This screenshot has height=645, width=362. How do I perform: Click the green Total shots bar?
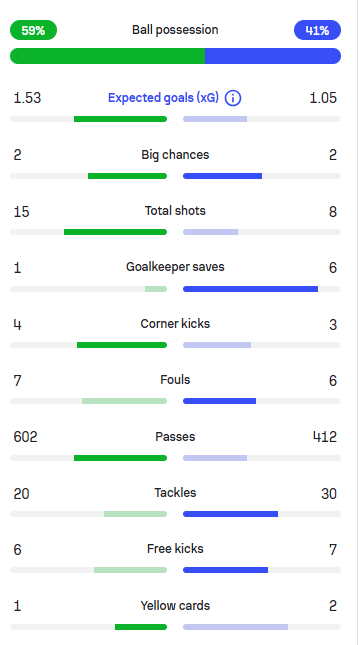coord(115,232)
